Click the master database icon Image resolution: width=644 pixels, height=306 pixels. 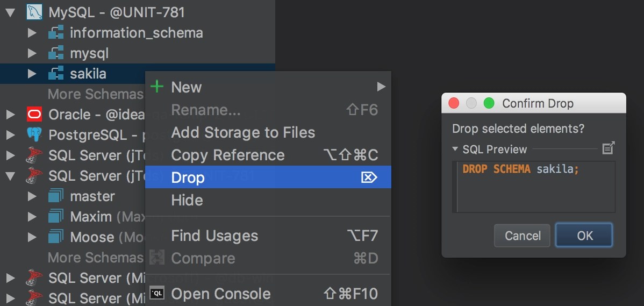point(56,196)
